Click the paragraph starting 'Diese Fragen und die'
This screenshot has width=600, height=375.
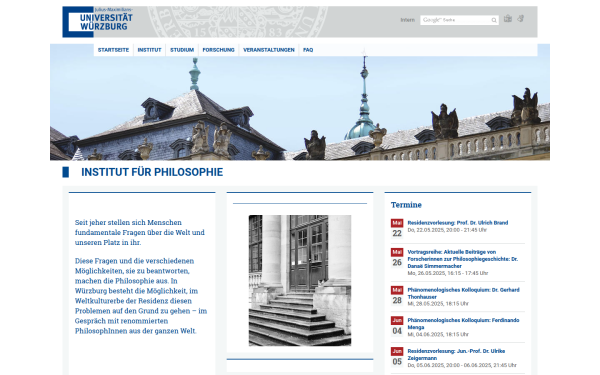(141, 296)
